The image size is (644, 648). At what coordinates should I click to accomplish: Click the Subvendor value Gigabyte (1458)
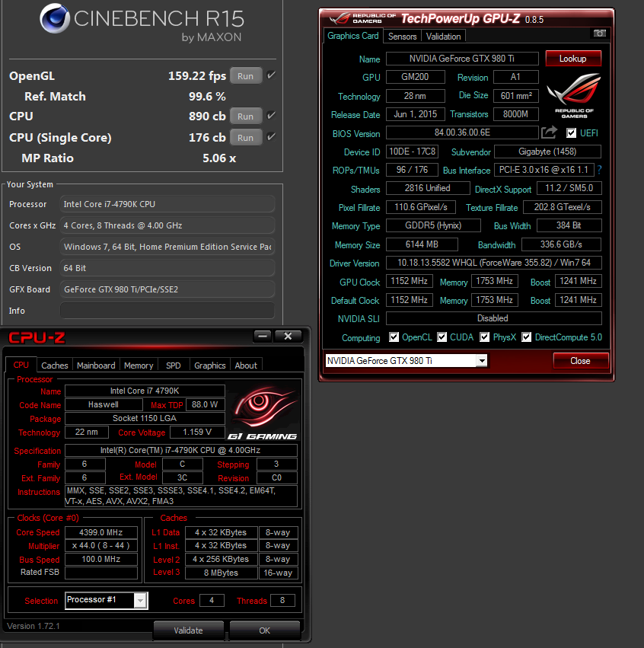coord(547,152)
